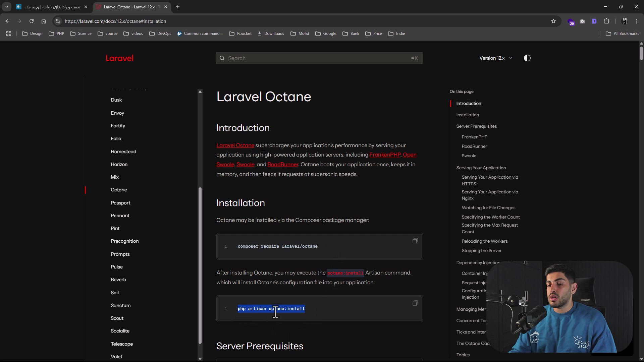The height and width of the screenshot is (362, 644).
Task: Open the browser extensions puzzle icon
Action: 606,21
